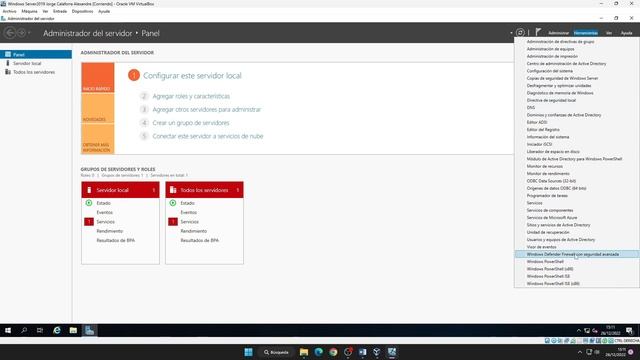This screenshot has height=360, width=640.
Task: Click the back navigation arrow in Server Manager
Action: pos(10,33)
